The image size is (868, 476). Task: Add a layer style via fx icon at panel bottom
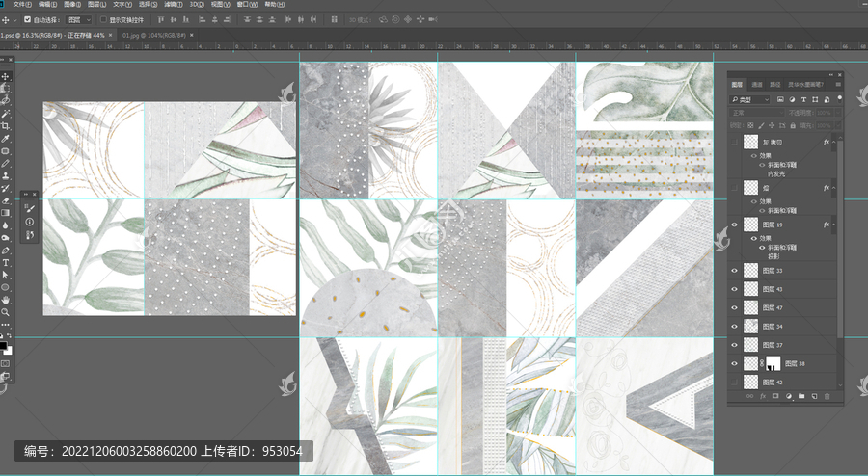(x=763, y=396)
